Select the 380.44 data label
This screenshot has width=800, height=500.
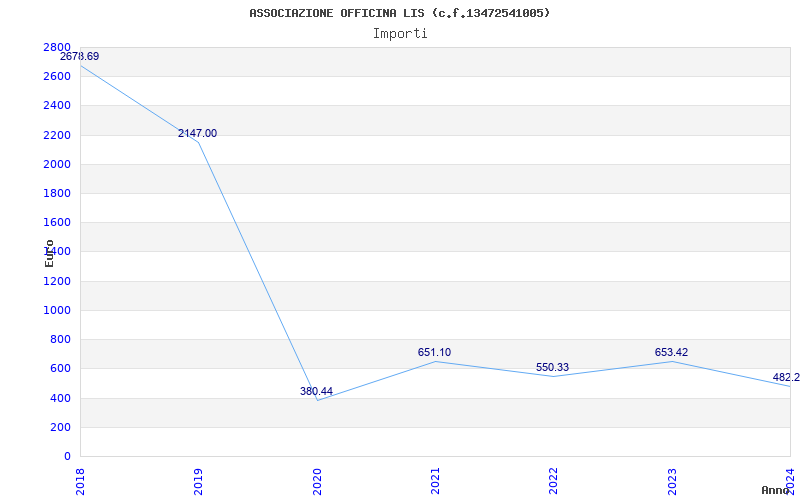316,391
